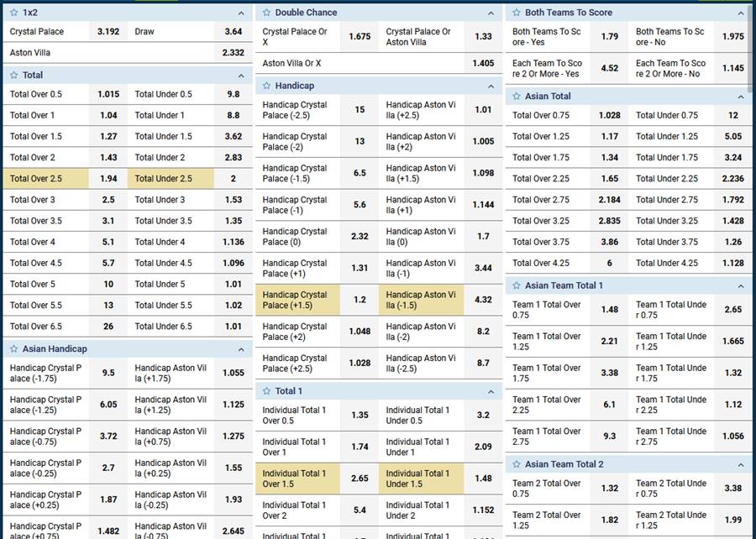Collapse the Handicap section chevron
The image size is (756, 539).
pyautogui.click(x=491, y=86)
